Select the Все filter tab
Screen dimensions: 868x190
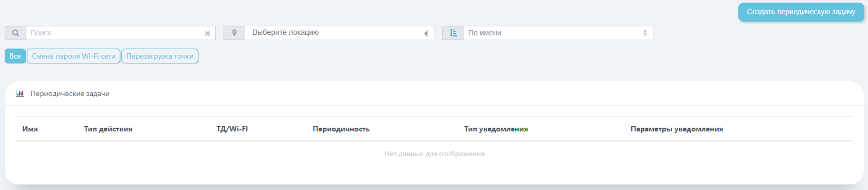tap(15, 56)
